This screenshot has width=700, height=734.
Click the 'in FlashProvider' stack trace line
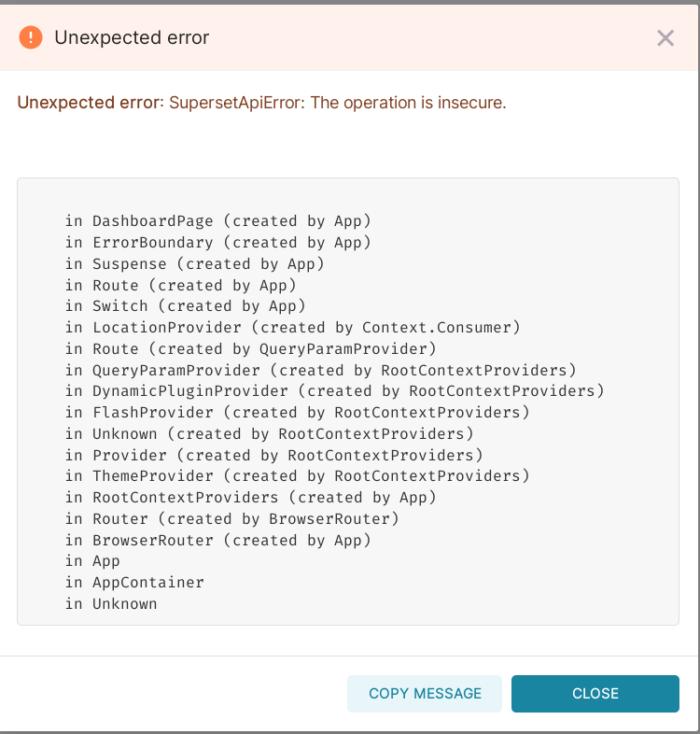(297, 412)
